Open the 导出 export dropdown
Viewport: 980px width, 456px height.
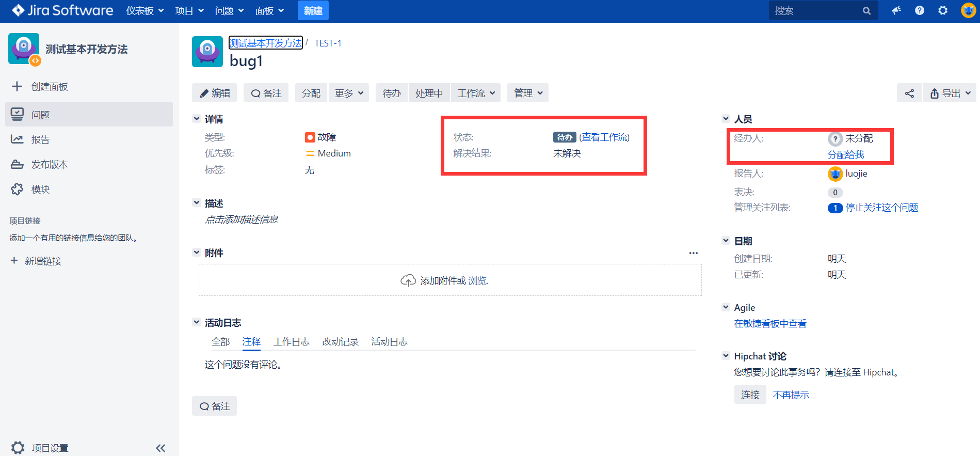[950, 93]
